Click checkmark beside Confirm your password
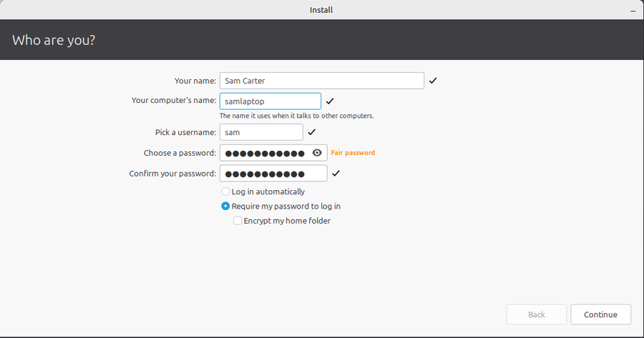 pyautogui.click(x=336, y=173)
